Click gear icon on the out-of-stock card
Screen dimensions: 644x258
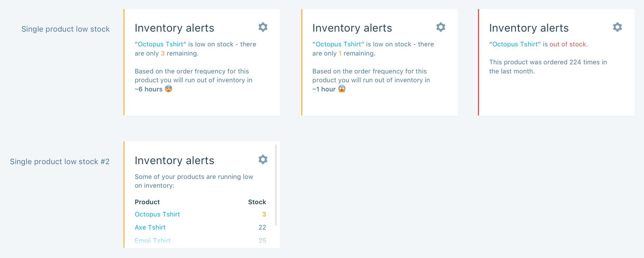click(617, 27)
